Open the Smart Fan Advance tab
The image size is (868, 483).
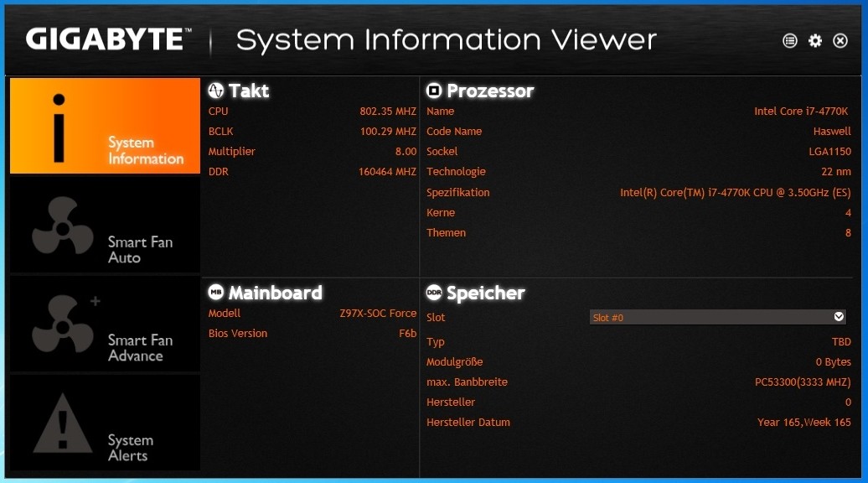[x=106, y=324]
